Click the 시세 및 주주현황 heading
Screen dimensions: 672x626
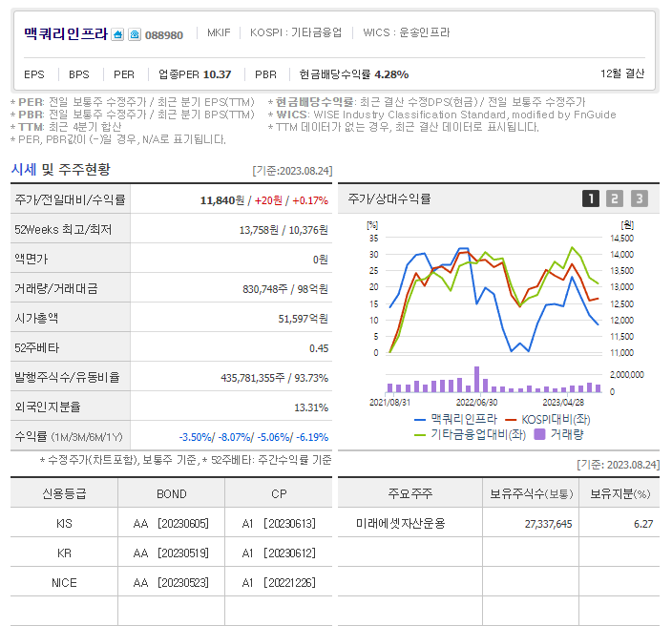pyautogui.click(x=60, y=169)
